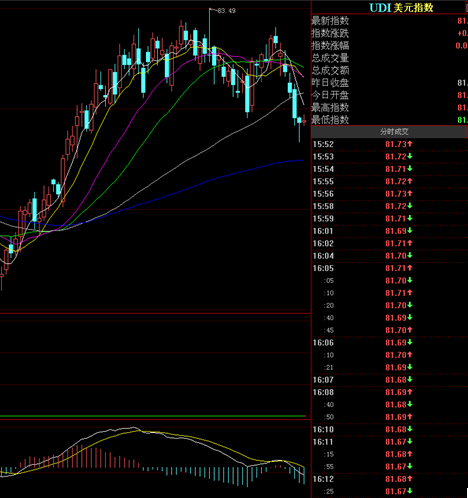Click the down arrow in the 16:01 row
This screenshot has height=498, width=468.
click(x=410, y=231)
